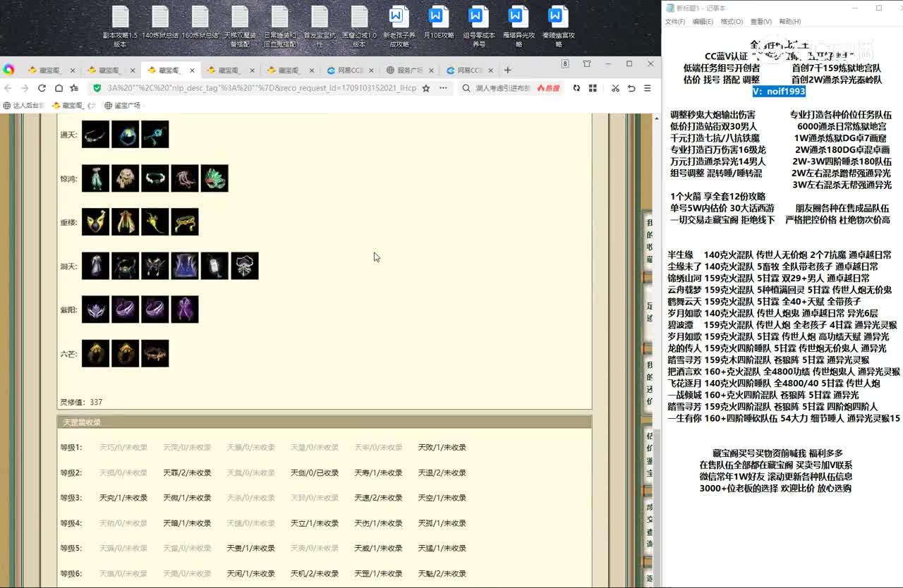Open desktop file 160炼狱总结
The width and height of the screenshot is (903, 588).
click(x=200, y=23)
